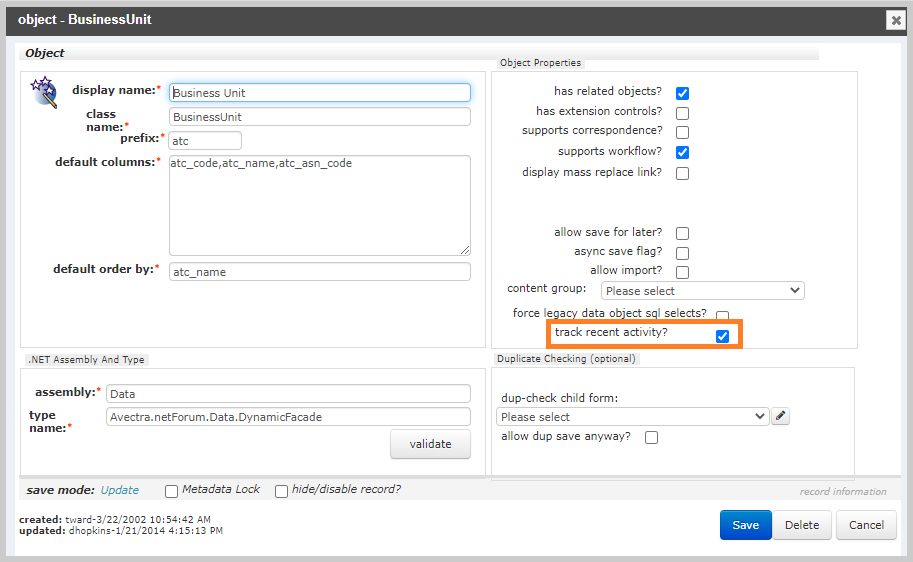Click the 'Object' section heading
The image size is (913, 562).
45,53
